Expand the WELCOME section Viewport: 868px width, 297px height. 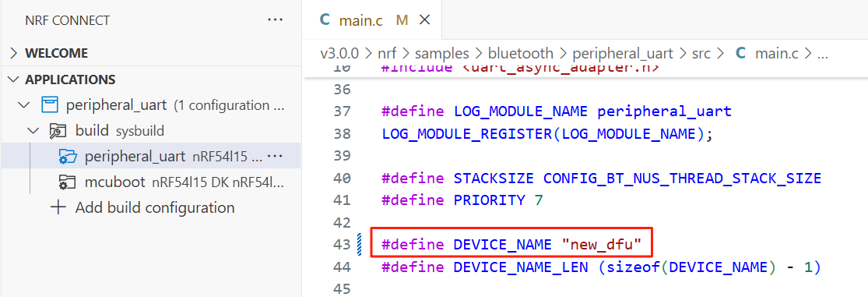point(14,54)
